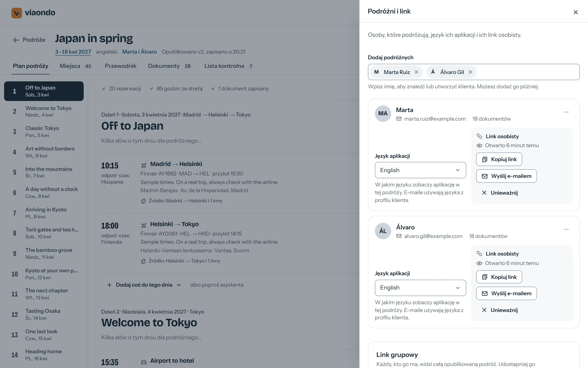This screenshot has width=588, height=368.
Task: Switch to Plan podróży tab
Action: click(31, 66)
